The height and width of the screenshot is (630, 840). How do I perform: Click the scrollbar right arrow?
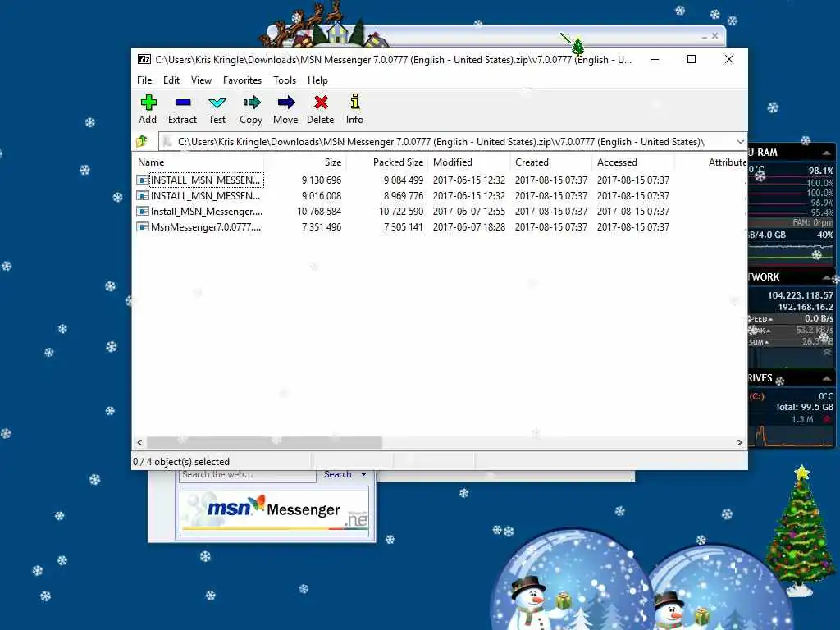739,442
